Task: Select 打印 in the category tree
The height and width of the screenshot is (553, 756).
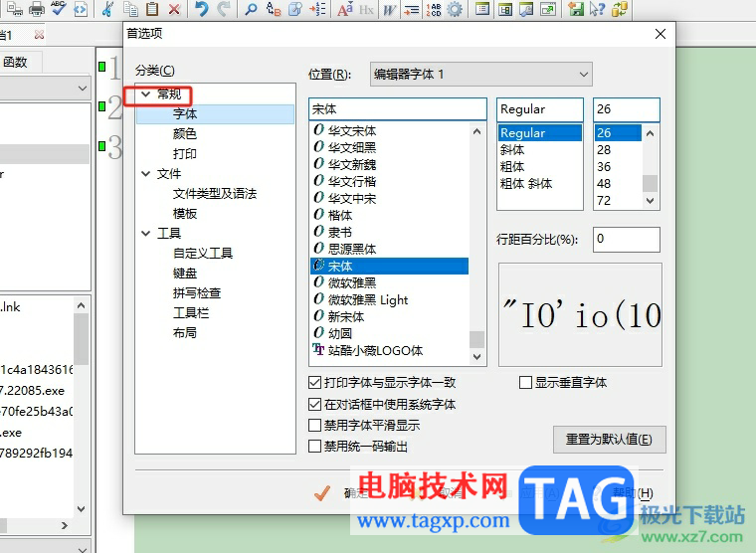Action: (x=185, y=154)
